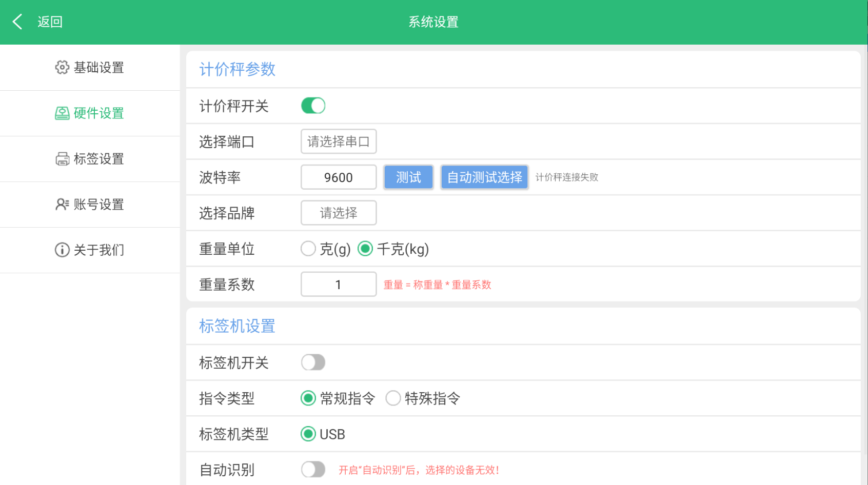The width and height of the screenshot is (868, 485).
Task: Click the info icon for 关于我们
Action: point(62,250)
